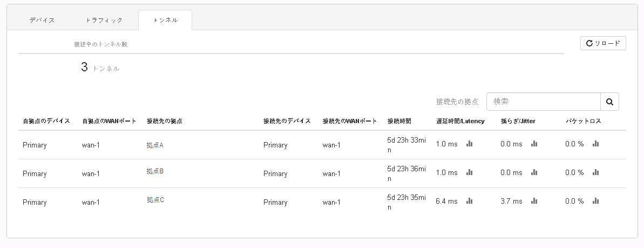Click the 接続時間 column header

[399, 121]
